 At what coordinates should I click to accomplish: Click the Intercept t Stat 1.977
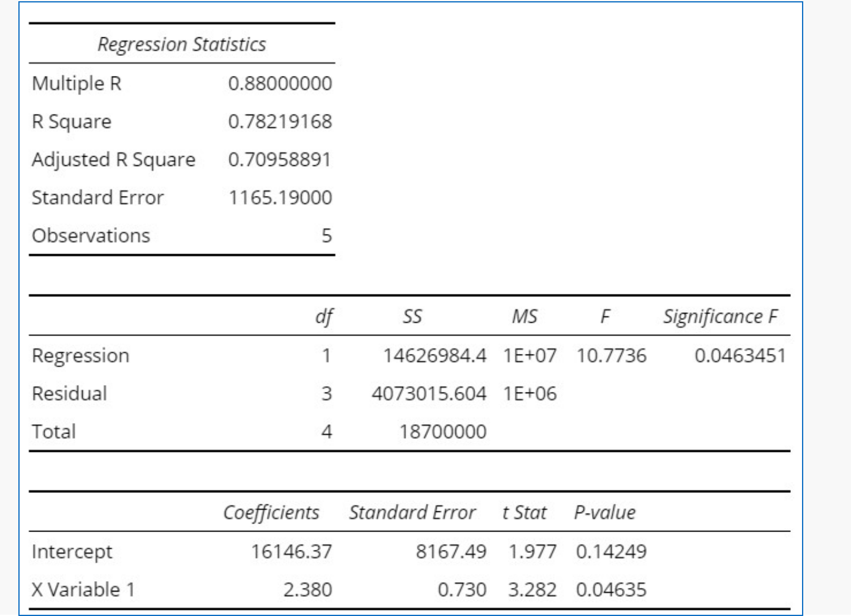click(532, 551)
